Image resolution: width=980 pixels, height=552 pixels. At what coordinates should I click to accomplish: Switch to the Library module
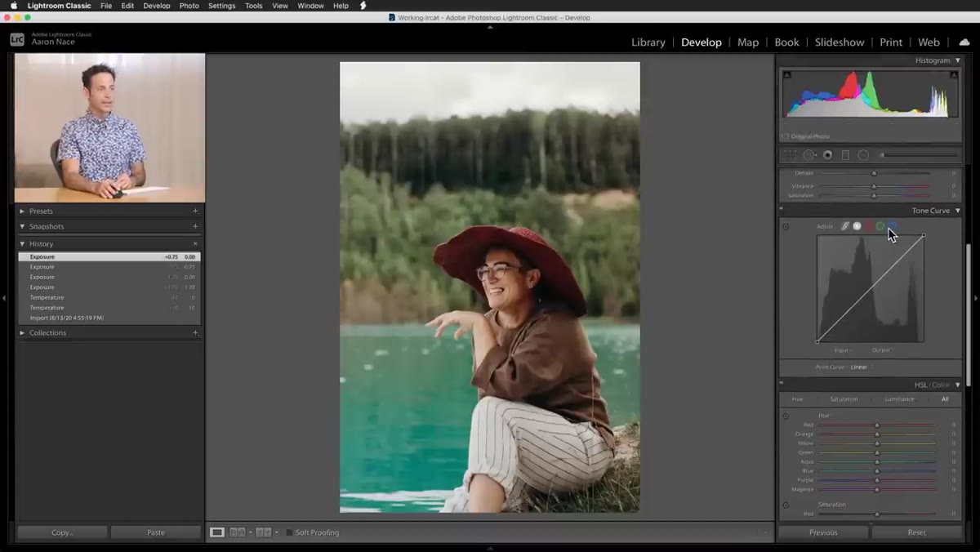(x=648, y=42)
